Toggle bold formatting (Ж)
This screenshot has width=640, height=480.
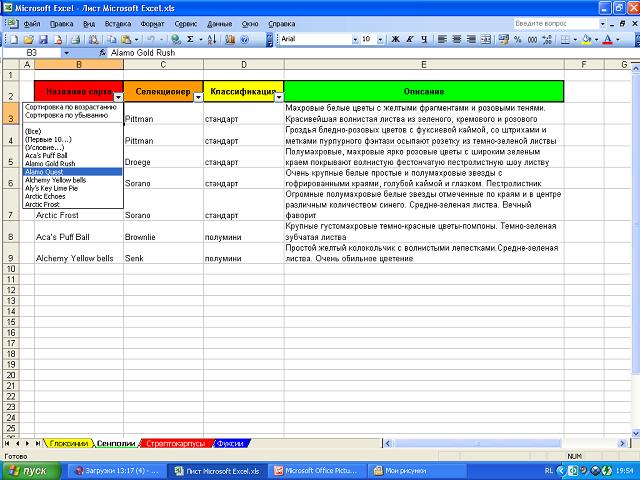[396, 39]
